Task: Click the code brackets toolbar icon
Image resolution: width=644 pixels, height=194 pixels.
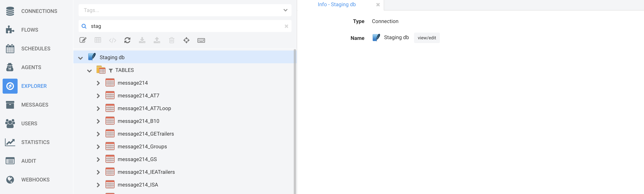Action: point(112,40)
